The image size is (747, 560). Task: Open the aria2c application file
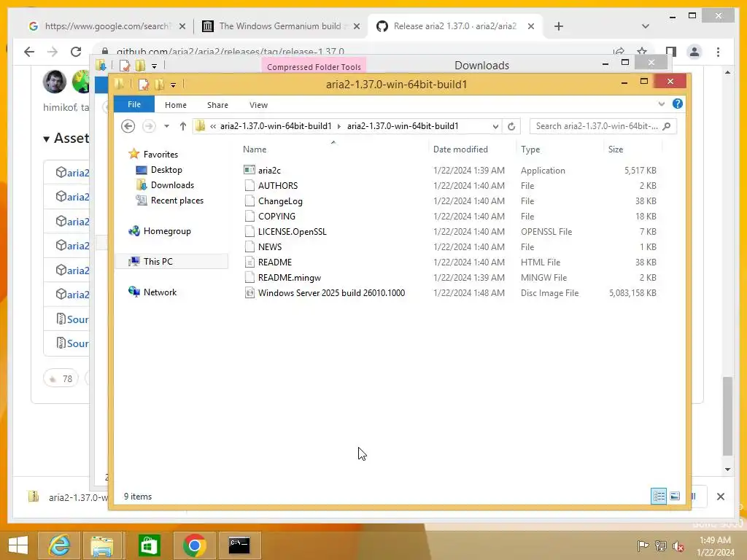coord(269,170)
